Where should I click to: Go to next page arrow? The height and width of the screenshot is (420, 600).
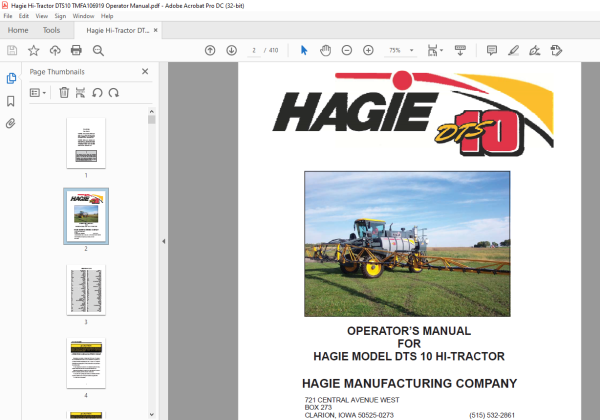pyautogui.click(x=232, y=50)
